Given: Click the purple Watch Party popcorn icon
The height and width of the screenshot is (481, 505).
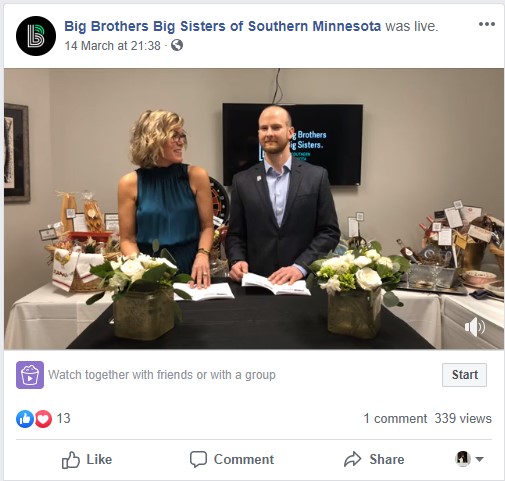Looking at the screenshot, I should [x=30, y=375].
